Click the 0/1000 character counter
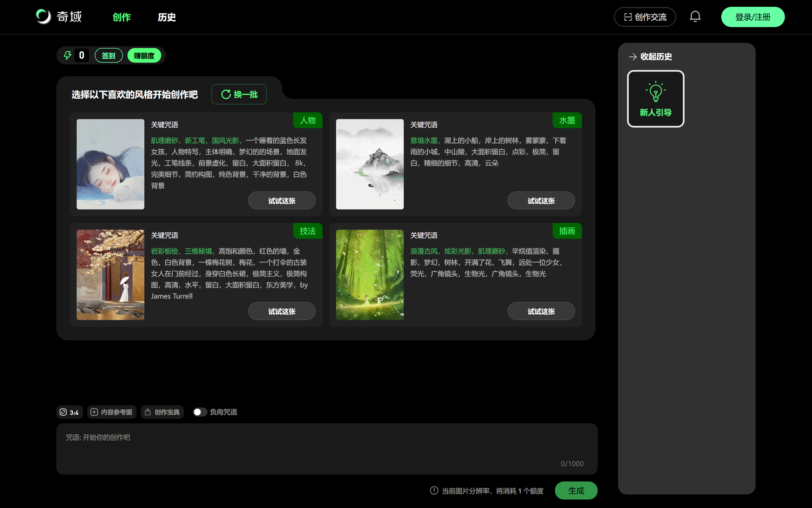Image resolution: width=812 pixels, height=508 pixels. click(x=572, y=464)
